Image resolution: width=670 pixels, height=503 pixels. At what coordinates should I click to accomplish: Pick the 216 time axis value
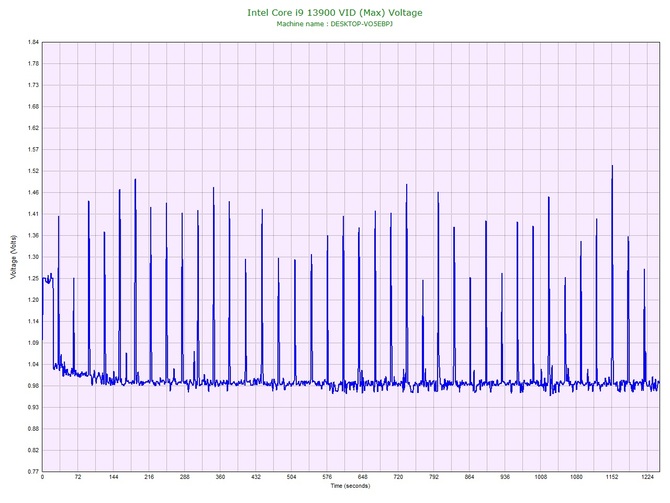pyautogui.click(x=149, y=477)
